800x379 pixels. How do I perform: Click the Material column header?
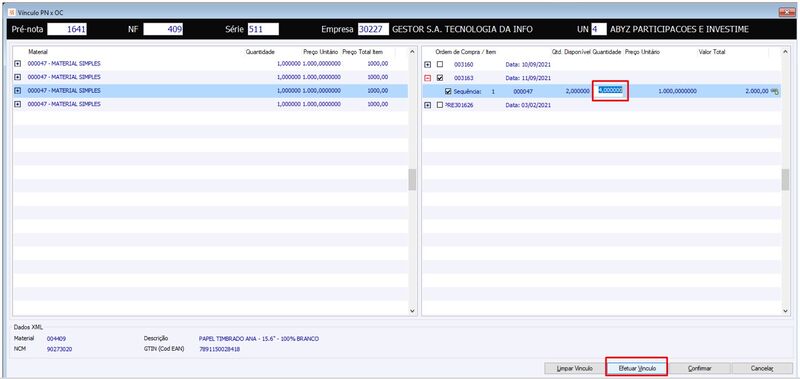click(x=38, y=52)
